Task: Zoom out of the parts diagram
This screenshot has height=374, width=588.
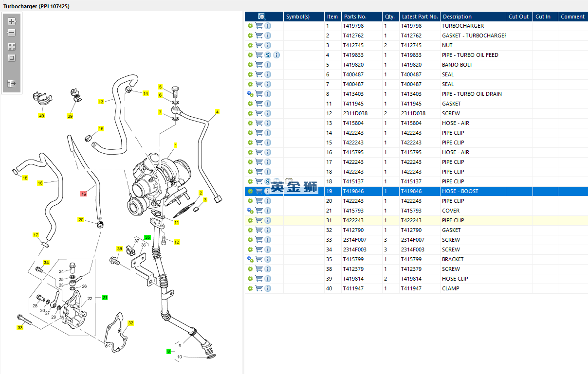Action: (12, 33)
